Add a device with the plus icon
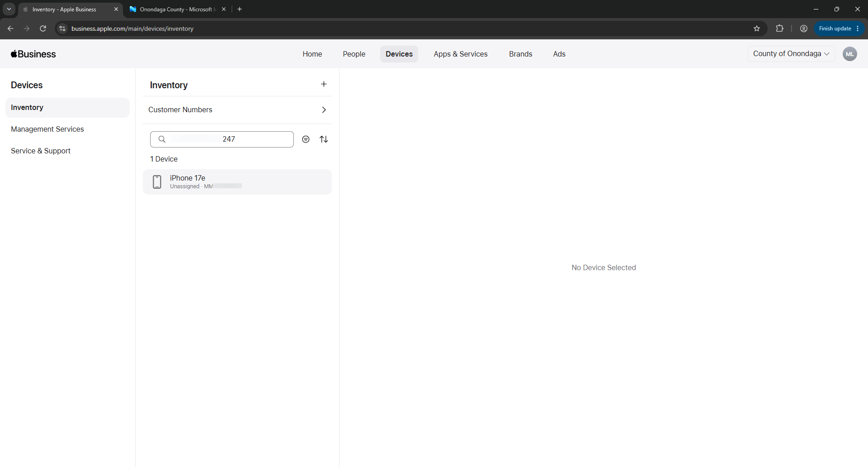Image resolution: width=868 pixels, height=467 pixels. coord(324,84)
